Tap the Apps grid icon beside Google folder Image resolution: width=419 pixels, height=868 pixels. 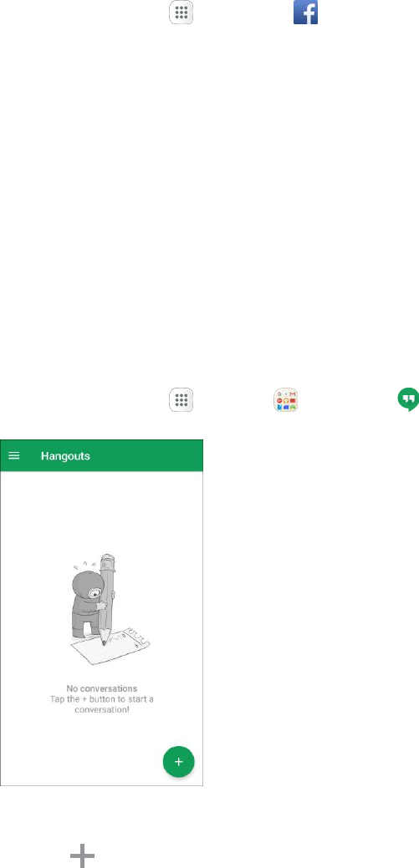click(x=181, y=399)
